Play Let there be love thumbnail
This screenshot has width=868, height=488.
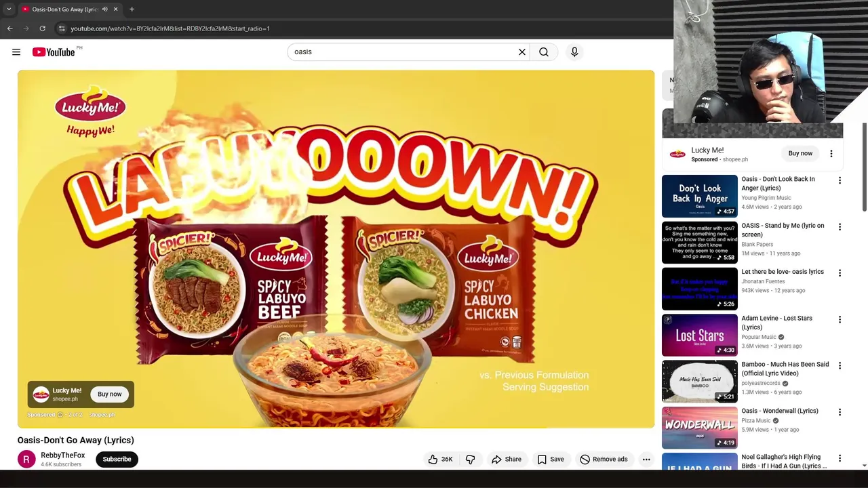pyautogui.click(x=699, y=289)
